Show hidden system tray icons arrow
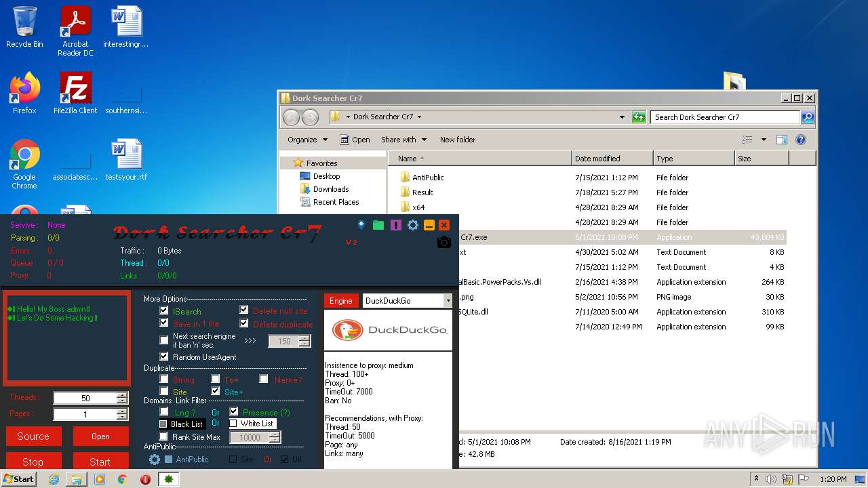The image size is (868, 488). coord(757,479)
